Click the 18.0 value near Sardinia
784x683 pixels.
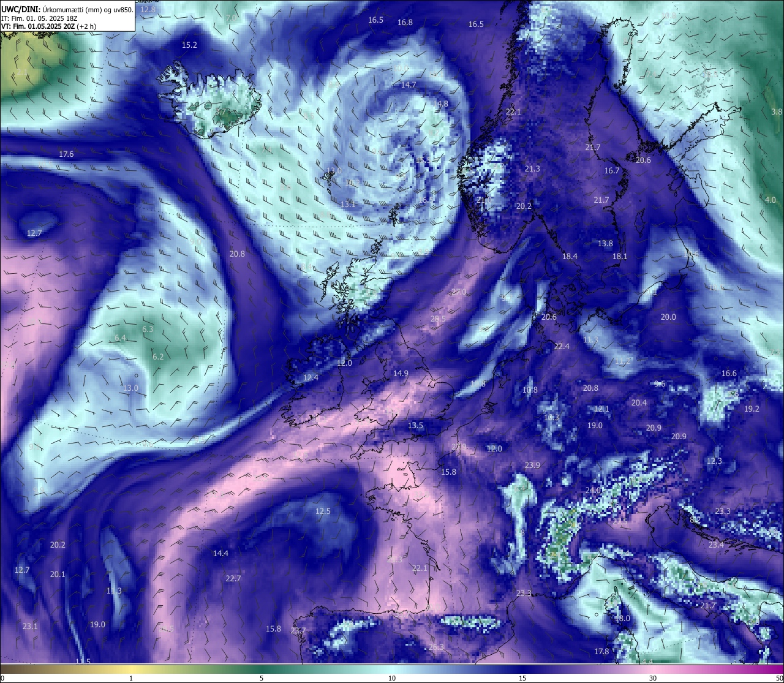(622, 619)
